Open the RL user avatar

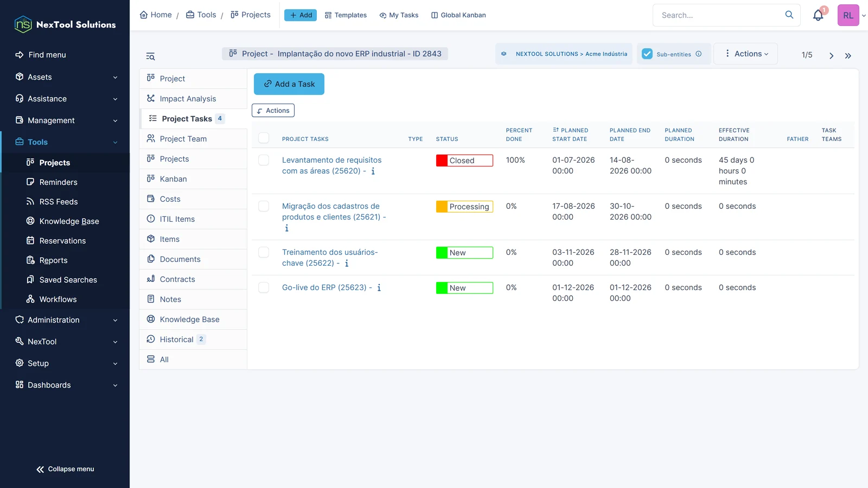848,15
